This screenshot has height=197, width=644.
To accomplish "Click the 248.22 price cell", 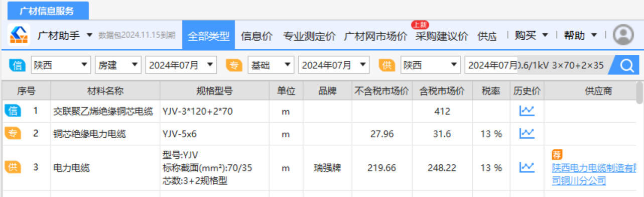I will coord(442,168).
